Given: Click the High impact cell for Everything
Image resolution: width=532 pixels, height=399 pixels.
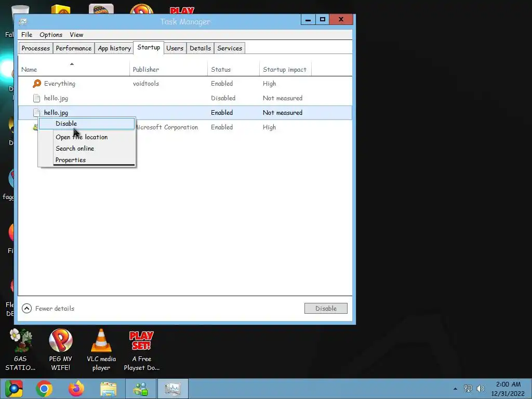Looking at the screenshot, I should [x=270, y=84].
